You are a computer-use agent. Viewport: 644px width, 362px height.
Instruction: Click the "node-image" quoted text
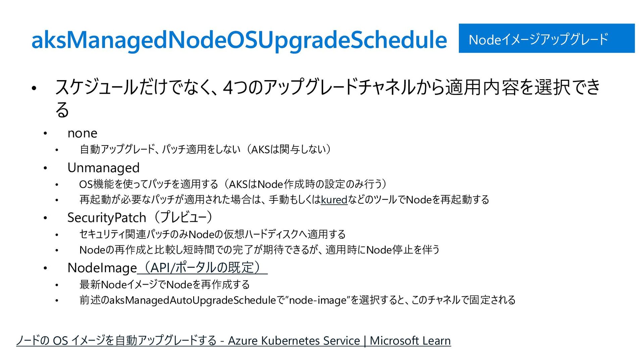[317, 300]
